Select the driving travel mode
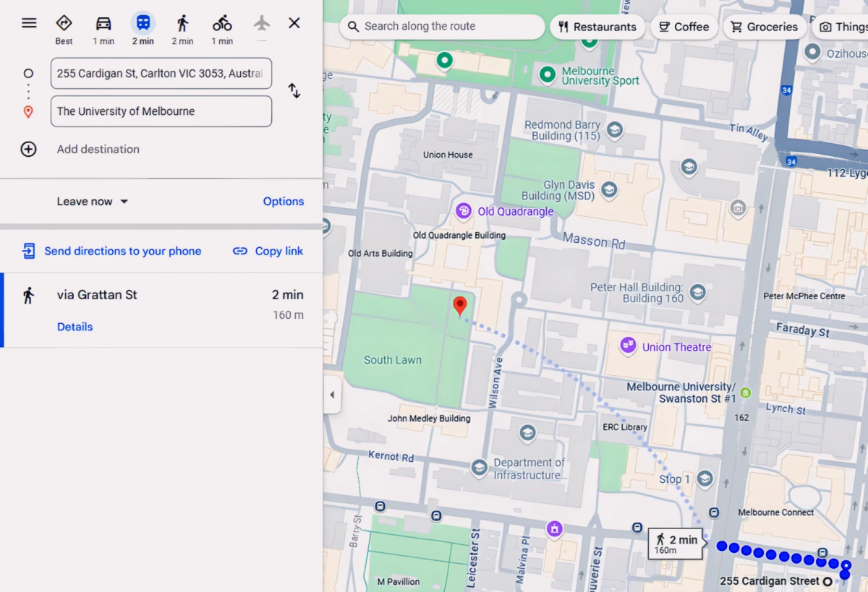Image resolution: width=868 pixels, height=592 pixels. point(103,29)
